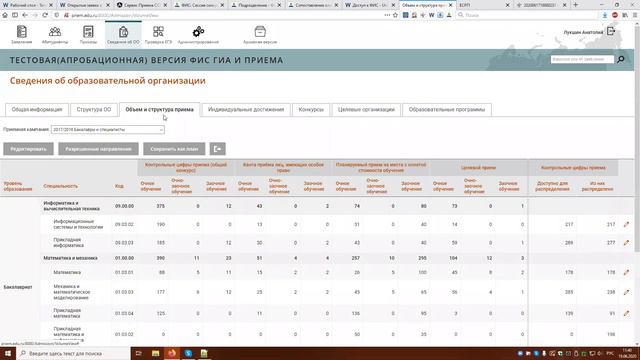
Task: Switch to the Образовательные программы tab
Action: (447, 109)
